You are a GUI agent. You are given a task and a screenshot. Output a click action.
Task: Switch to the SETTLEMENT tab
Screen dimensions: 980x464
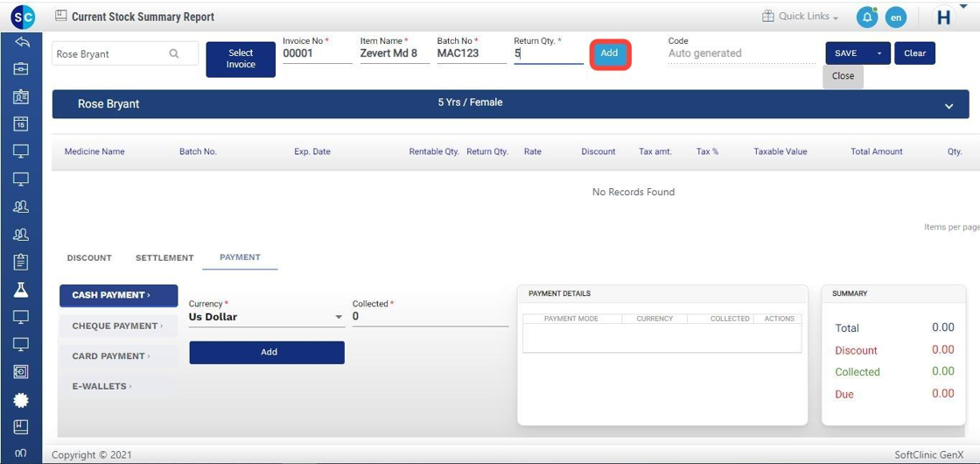(x=164, y=258)
